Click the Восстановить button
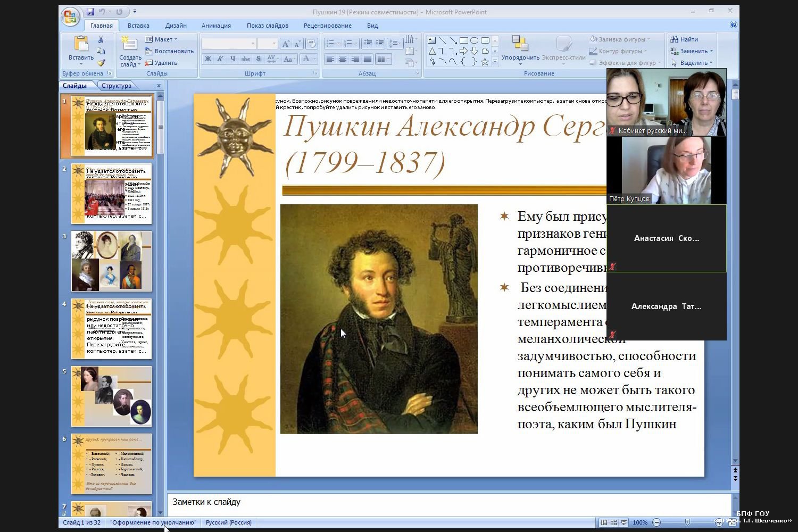This screenshot has width=798, height=532. (169, 51)
